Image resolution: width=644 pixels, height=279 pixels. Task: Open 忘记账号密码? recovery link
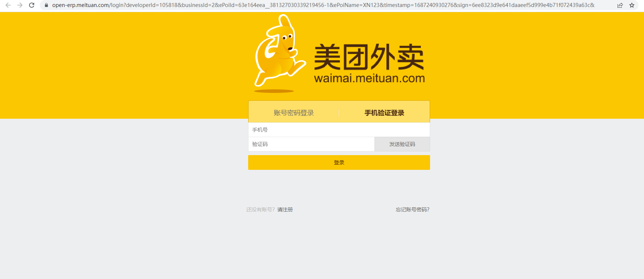413,210
